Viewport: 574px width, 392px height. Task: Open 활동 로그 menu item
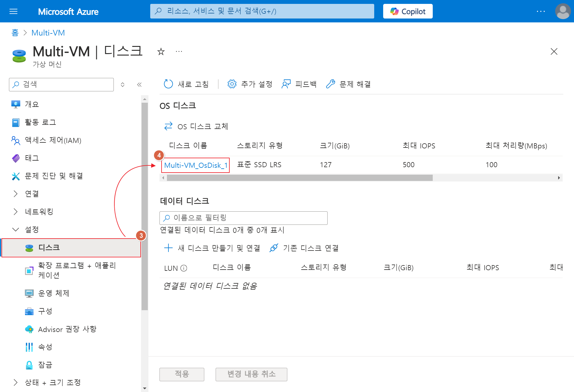tap(40, 122)
